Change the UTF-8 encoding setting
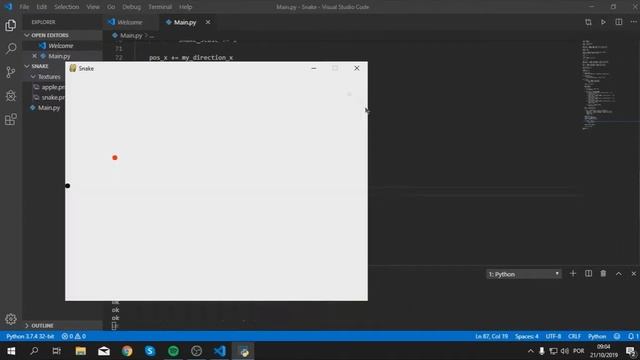 [x=553, y=336]
